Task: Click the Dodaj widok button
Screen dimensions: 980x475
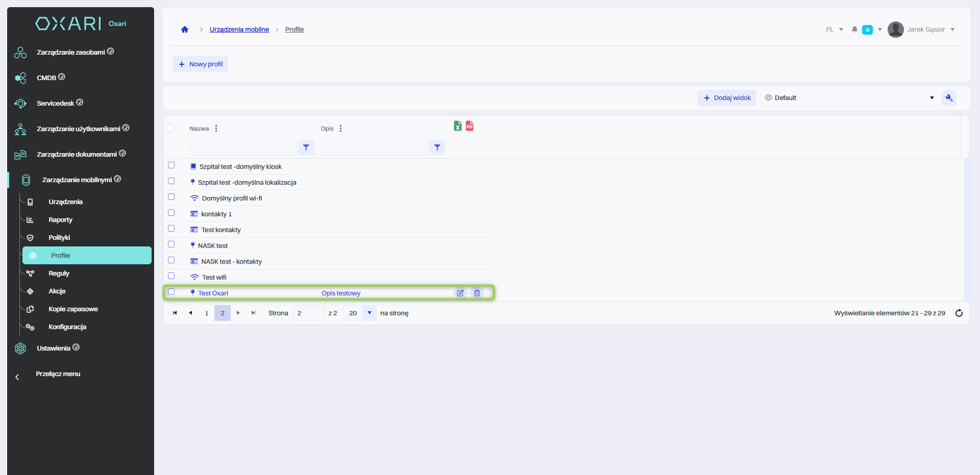Action: (726, 98)
